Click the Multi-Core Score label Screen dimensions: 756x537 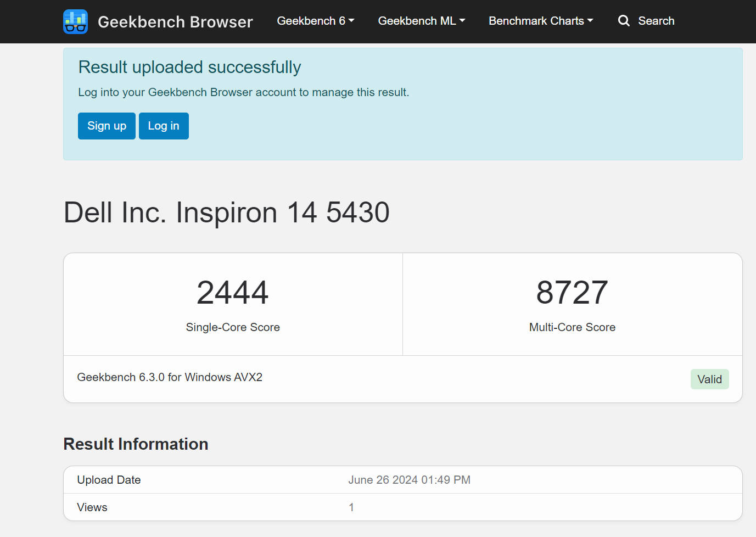tap(572, 327)
